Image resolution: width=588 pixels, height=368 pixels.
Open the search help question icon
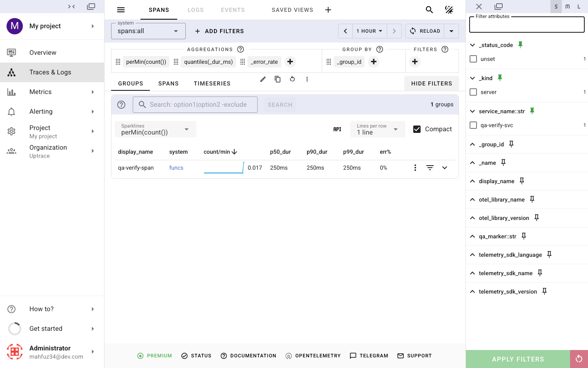click(121, 105)
